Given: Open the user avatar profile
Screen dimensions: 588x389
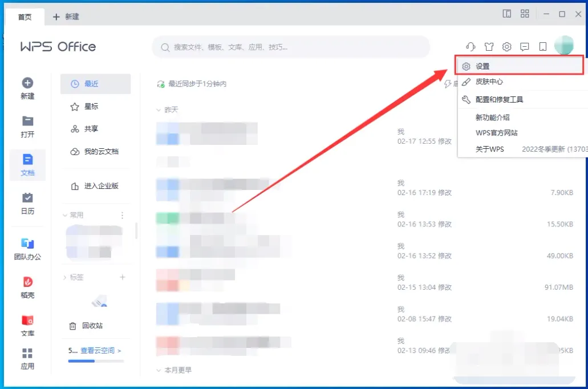Looking at the screenshot, I should (564, 46).
